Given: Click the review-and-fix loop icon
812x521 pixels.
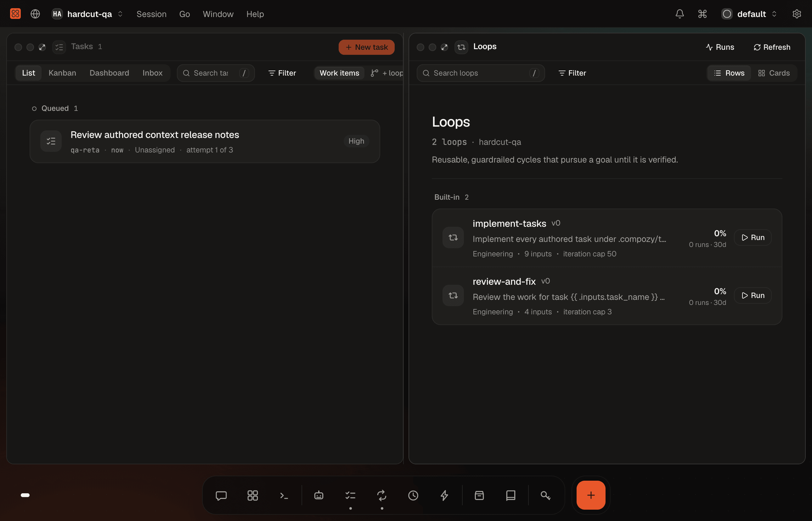Looking at the screenshot, I should pyautogui.click(x=453, y=295).
